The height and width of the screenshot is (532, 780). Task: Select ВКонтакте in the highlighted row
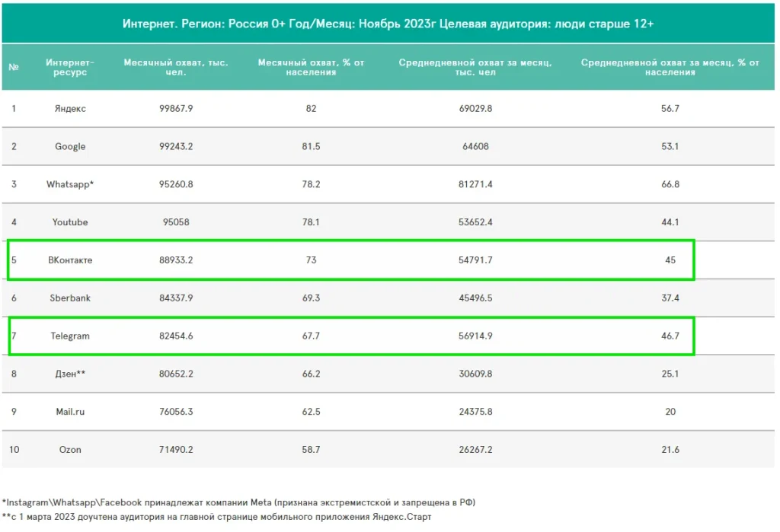[70, 260]
